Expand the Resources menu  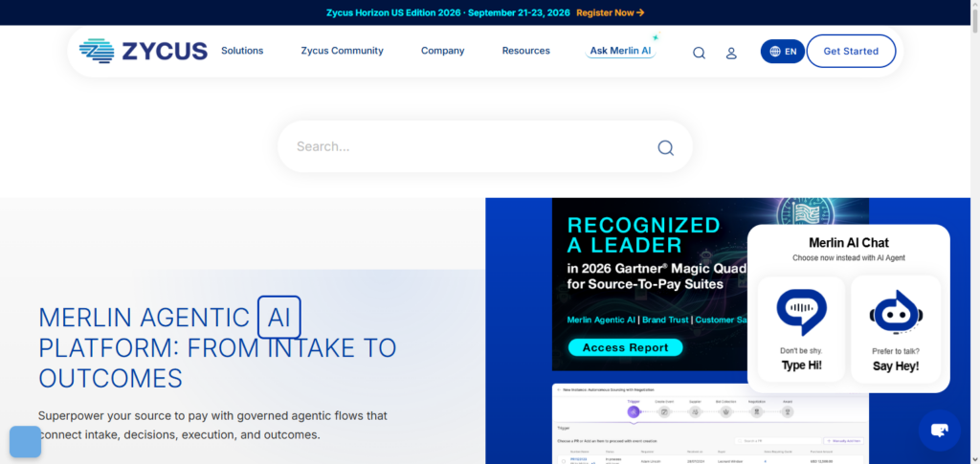[x=526, y=52]
